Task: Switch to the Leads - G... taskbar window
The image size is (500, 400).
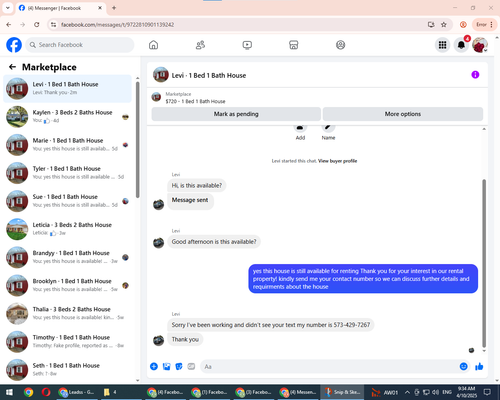Action: click(x=76, y=392)
